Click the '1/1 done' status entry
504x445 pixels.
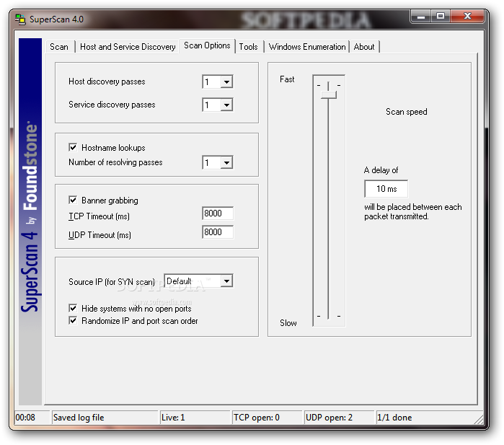[x=424, y=418]
